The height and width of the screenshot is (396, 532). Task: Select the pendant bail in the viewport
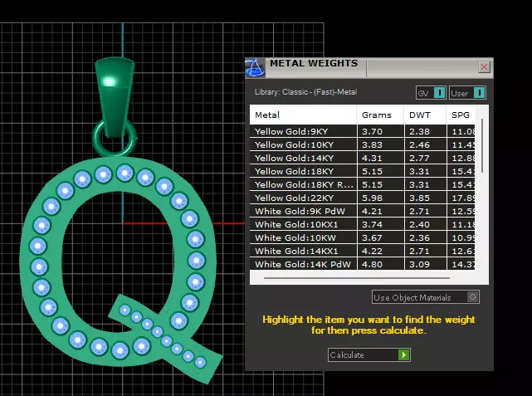point(115,96)
